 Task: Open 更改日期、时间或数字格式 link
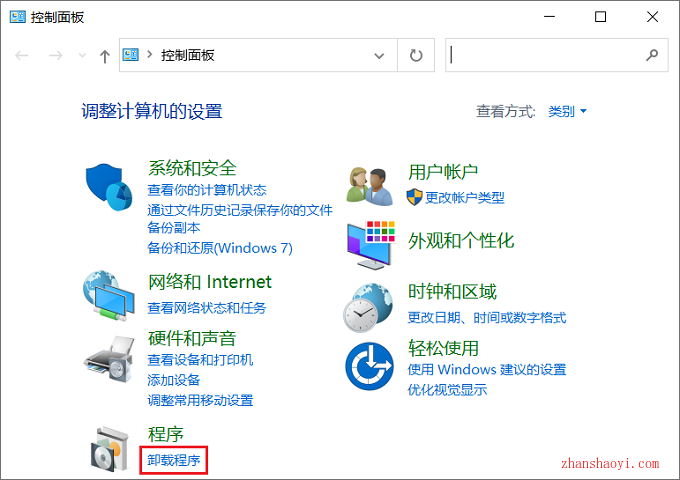pos(487,317)
